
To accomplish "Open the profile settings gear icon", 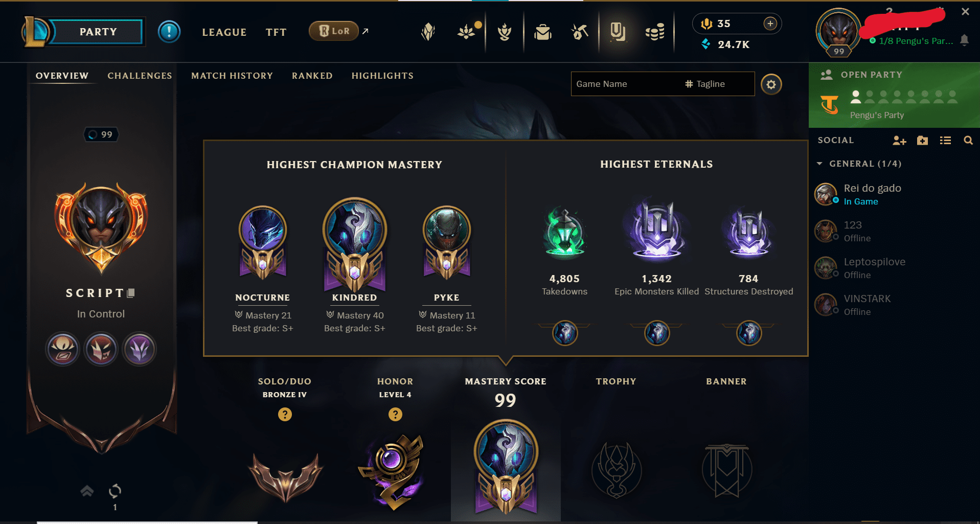I will (x=771, y=84).
